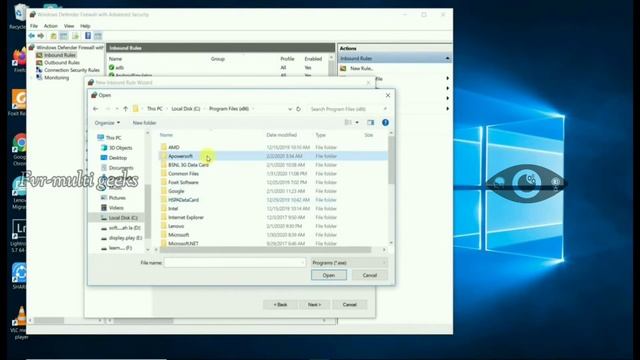640x360 pixels.
Task: Click wizard Back button
Action: click(x=280, y=304)
